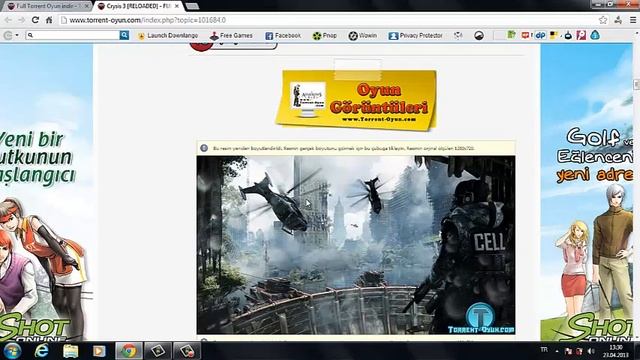Click the extension icon beside the bookmark star
This screenshot has width=640, height=360.
[x=618, y=20]
